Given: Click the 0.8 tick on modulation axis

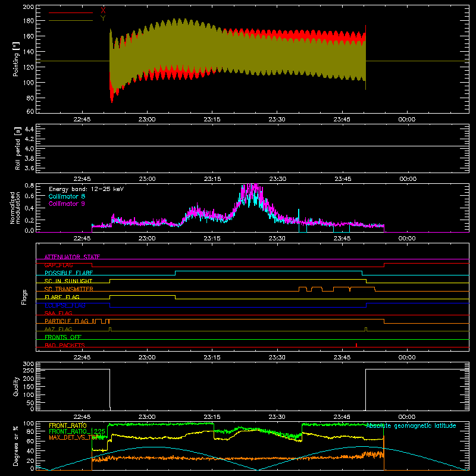Looking at the screenshot, I should tap(29, 185).
